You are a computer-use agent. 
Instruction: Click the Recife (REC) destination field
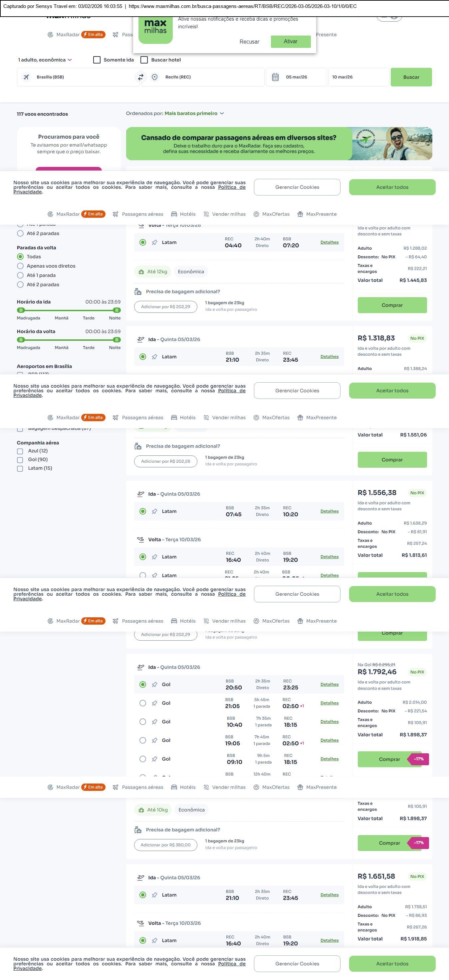[206, 77]
